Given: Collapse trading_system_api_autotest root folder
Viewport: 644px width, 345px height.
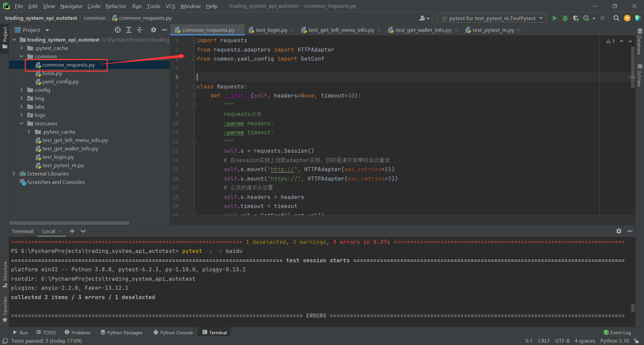Looking at the screenshot, I should (x=14, y=40).
